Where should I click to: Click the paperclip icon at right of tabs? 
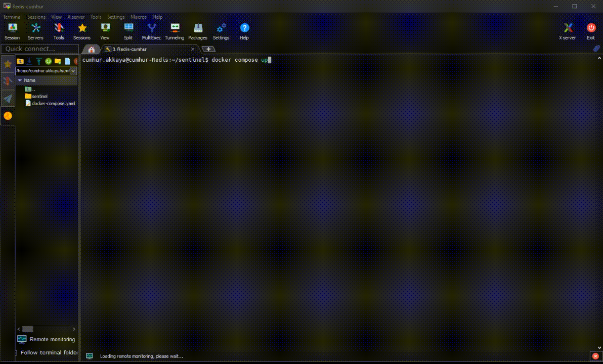tap(596, 49)
